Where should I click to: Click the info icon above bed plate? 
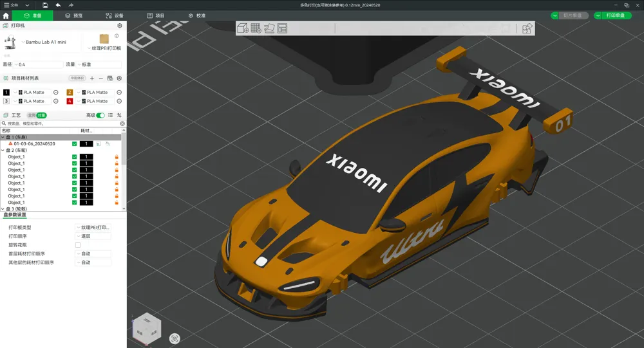pos(117,36)
